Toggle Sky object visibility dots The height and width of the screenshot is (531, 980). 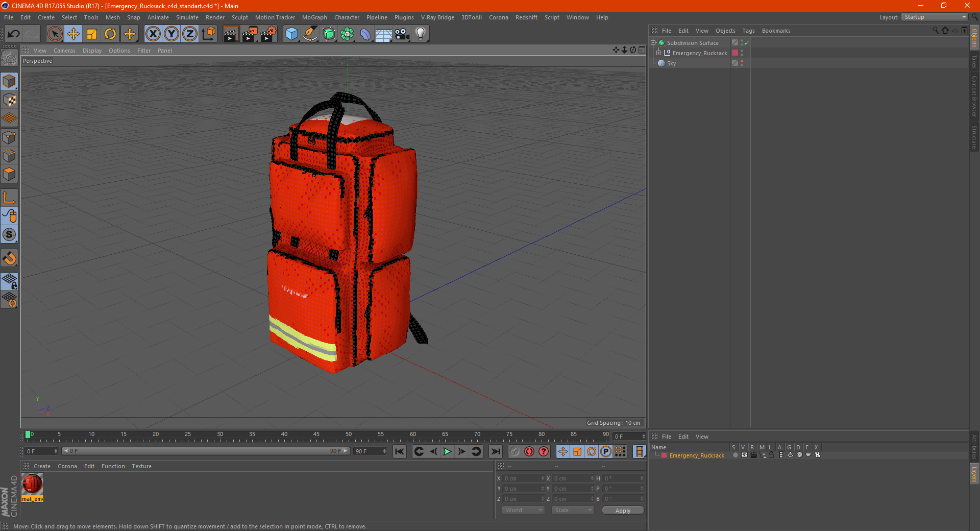click(x=742, y=63)
